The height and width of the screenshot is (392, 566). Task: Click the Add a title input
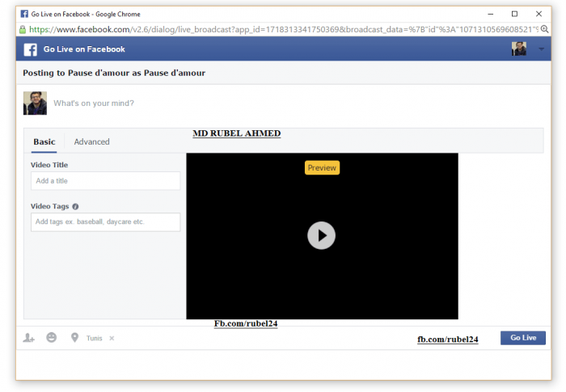[x=105, y=181]
